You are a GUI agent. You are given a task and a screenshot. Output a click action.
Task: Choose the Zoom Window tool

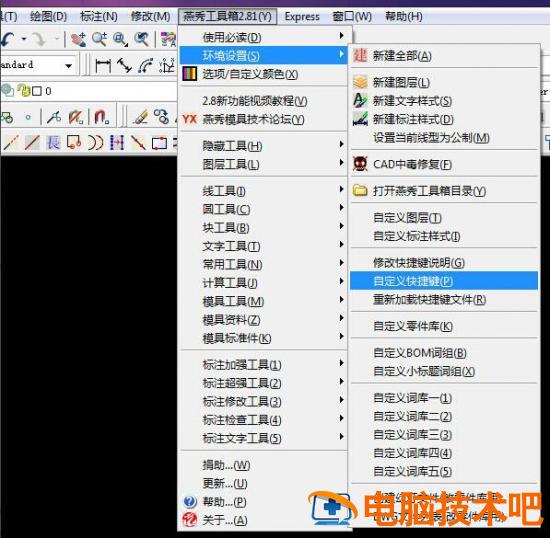[121, 39]
